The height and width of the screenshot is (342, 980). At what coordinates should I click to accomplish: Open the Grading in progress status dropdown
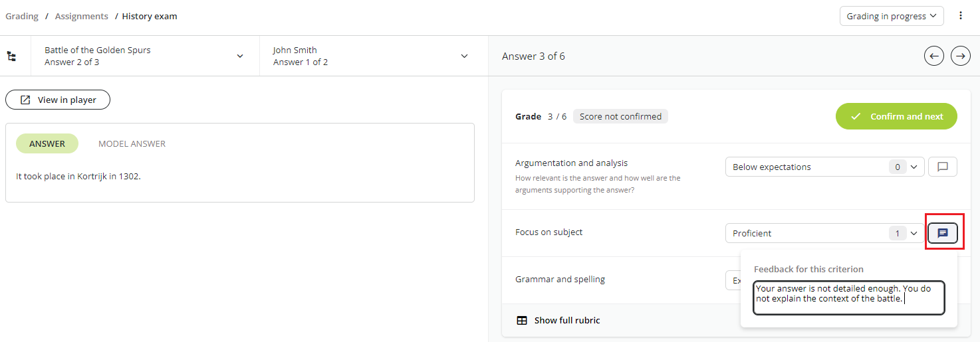tap(892, 16)
